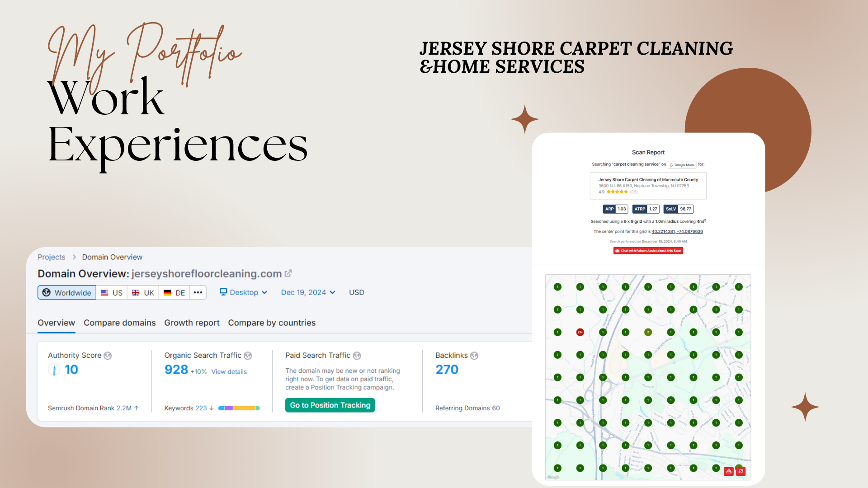Switch to the Compare domains tab

(x=119, y=323)
